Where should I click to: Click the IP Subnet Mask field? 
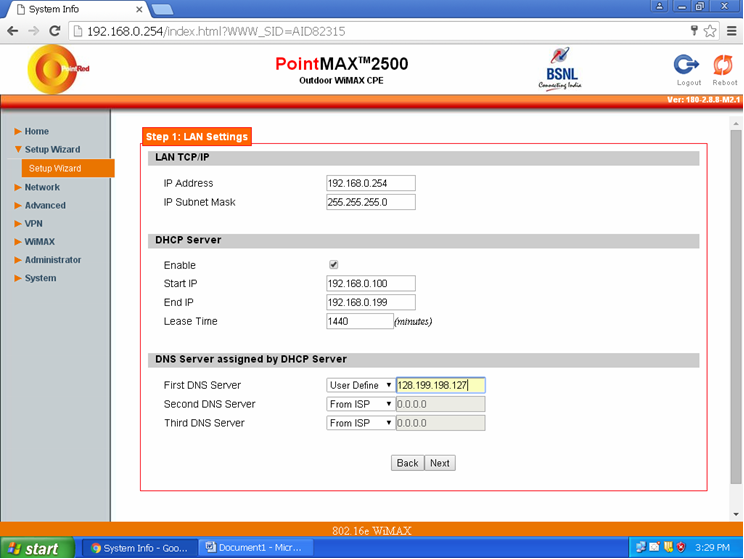[x=371, y=202]
